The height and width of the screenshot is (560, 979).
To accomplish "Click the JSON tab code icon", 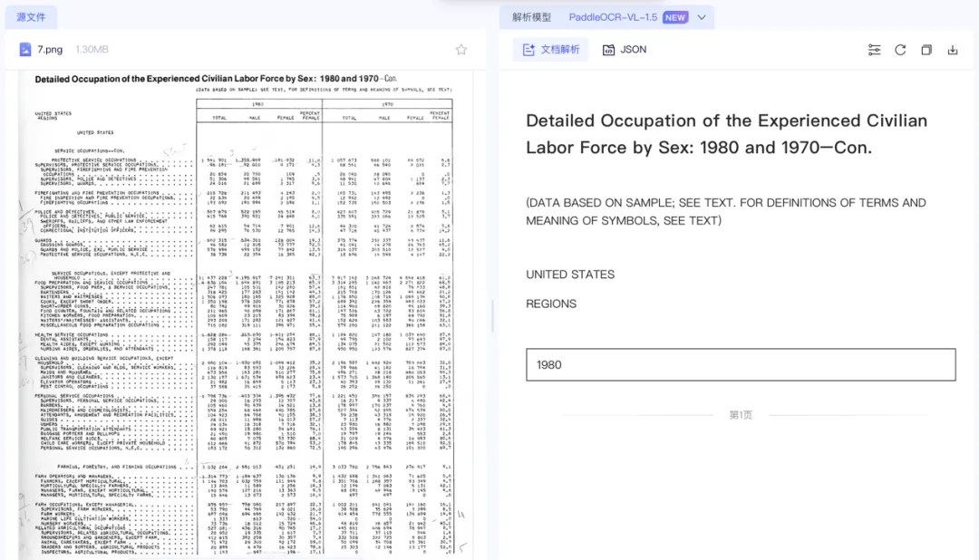I will (x=608, y=50).
